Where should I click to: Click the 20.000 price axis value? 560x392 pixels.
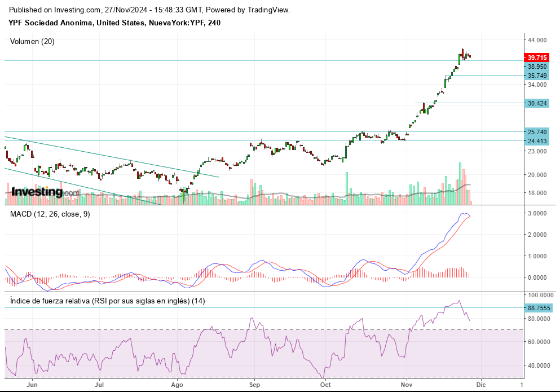click(537, 175)
